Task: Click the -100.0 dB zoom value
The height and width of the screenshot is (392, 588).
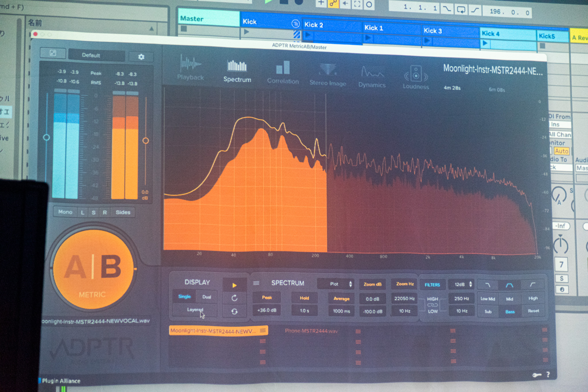Action: pos(372,311)
